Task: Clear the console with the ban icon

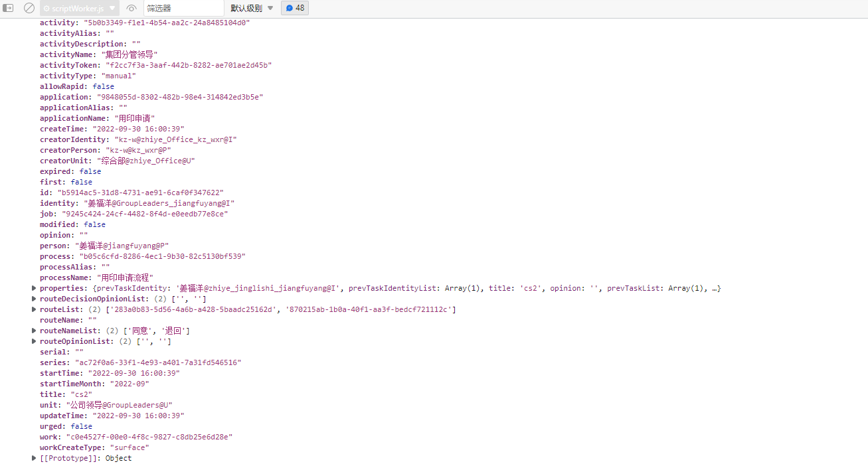Action: (29, 8)
